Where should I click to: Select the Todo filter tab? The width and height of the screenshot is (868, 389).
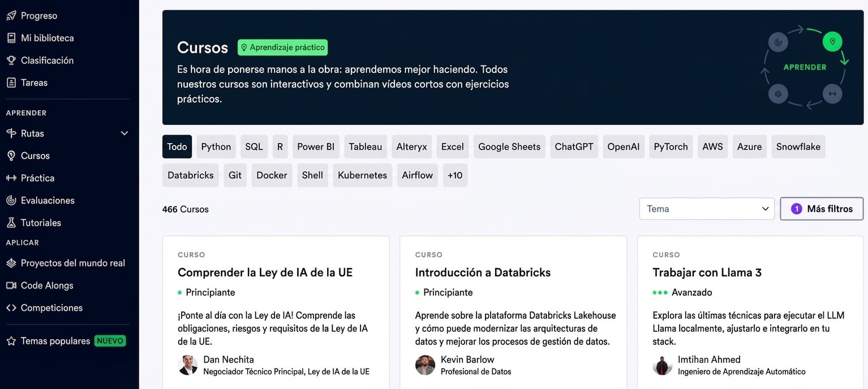(177, 146)
